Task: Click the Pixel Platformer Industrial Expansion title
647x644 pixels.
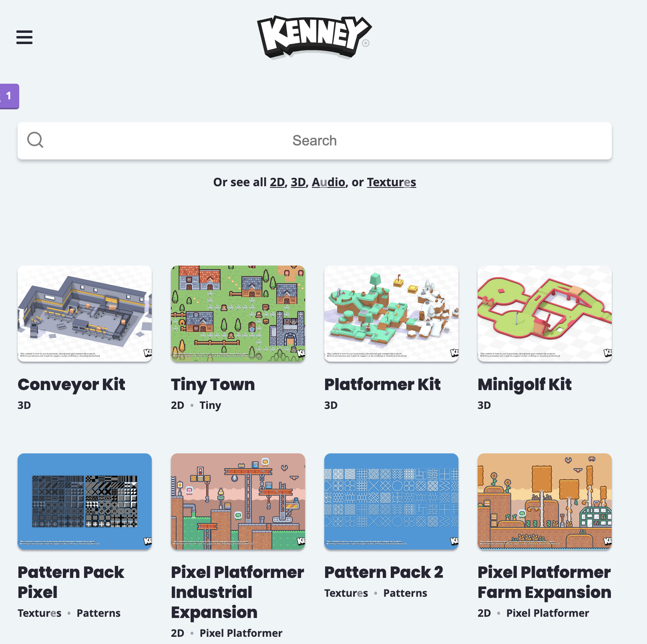Action: tap(237, 592)
